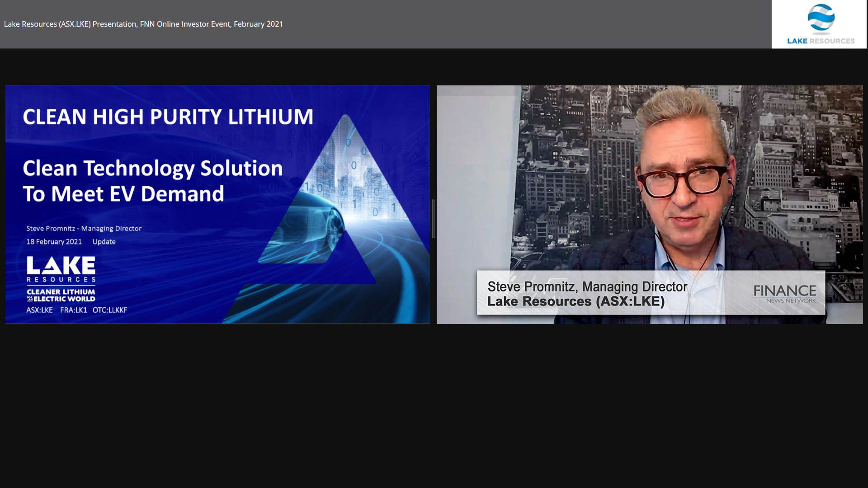The image size is (868, 488).
Task: Click the 18 February 2021 date text
Action: coord(54,242)
